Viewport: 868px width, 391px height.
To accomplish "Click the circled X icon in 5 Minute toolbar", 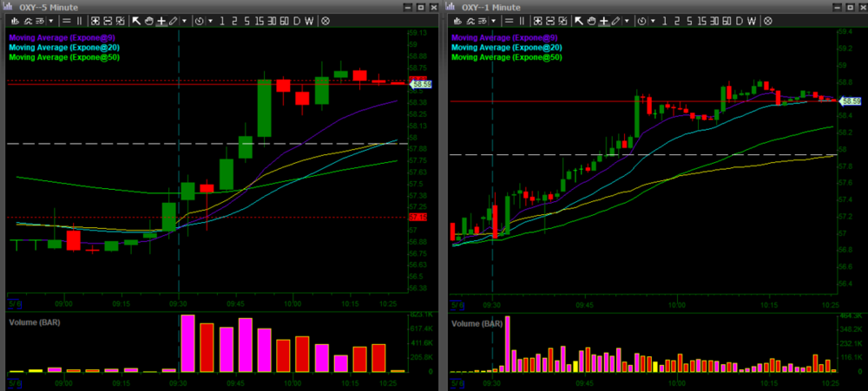I will [x=325, y=19].
